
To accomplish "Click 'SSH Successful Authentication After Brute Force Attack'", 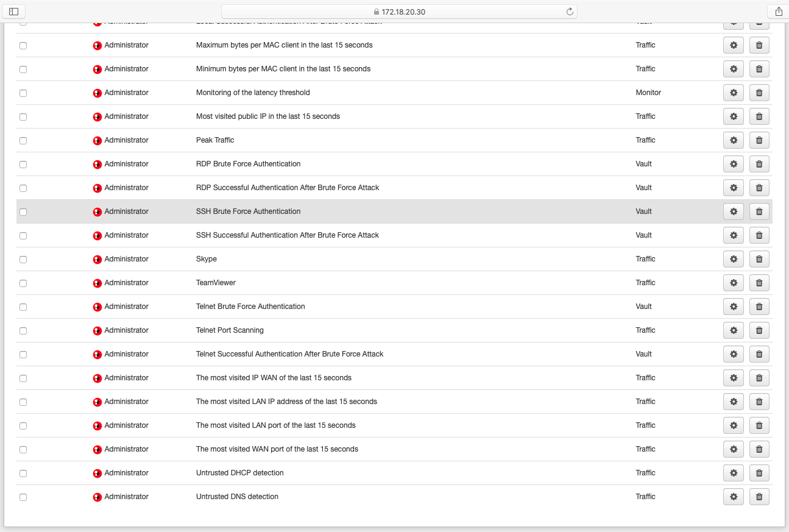I will pyautogui.click(x=288, y=235).
